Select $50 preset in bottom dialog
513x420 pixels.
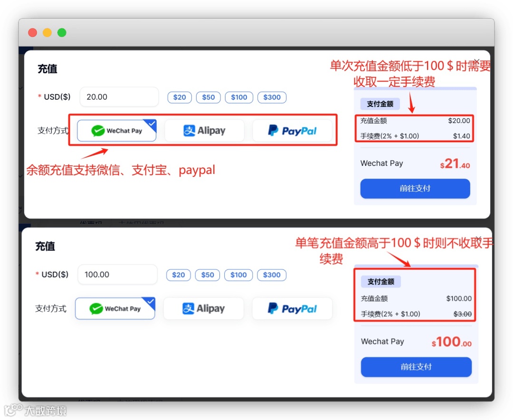point(208,275)
